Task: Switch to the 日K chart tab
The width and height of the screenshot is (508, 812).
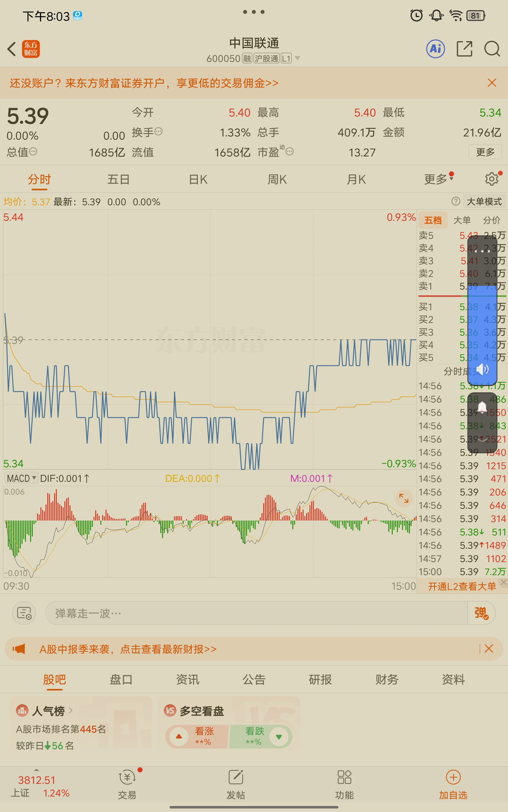Action: coord(198,179)
